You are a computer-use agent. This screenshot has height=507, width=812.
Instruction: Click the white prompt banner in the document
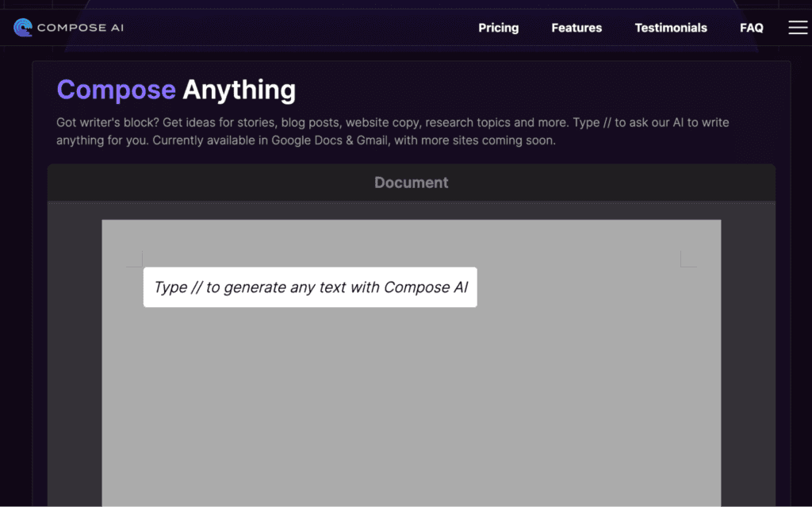tap(310, 287)
